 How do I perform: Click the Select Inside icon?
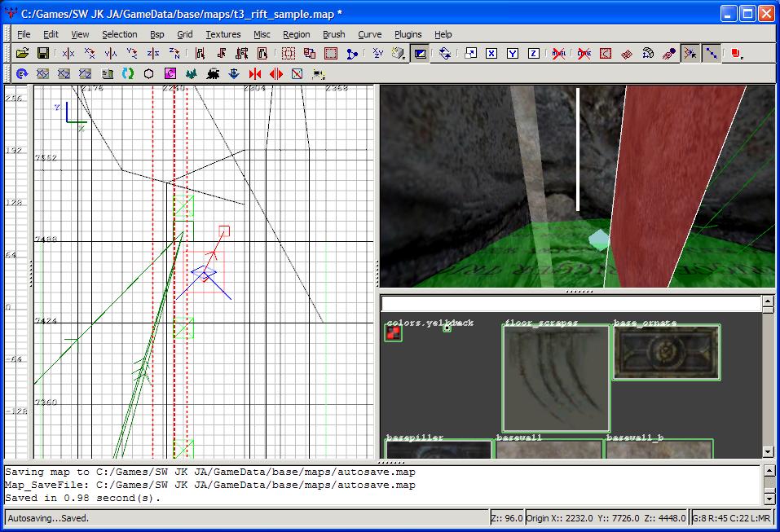tap(262, 53)
